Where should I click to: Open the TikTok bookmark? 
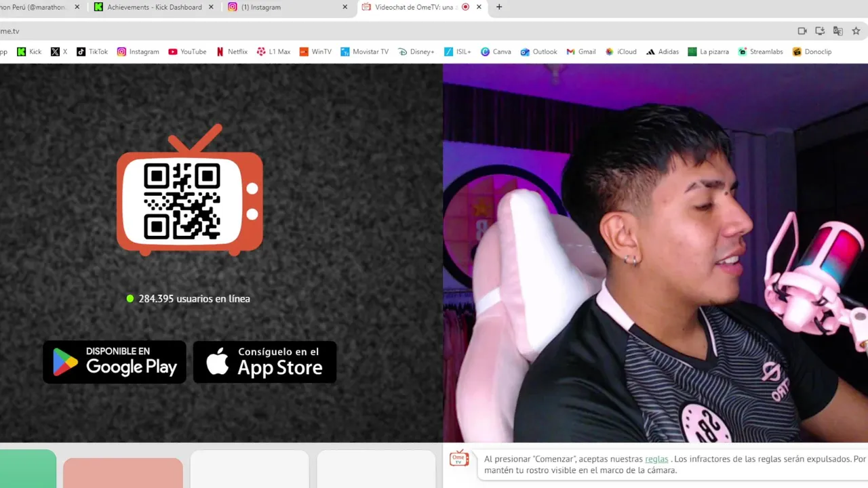point(92,52)
